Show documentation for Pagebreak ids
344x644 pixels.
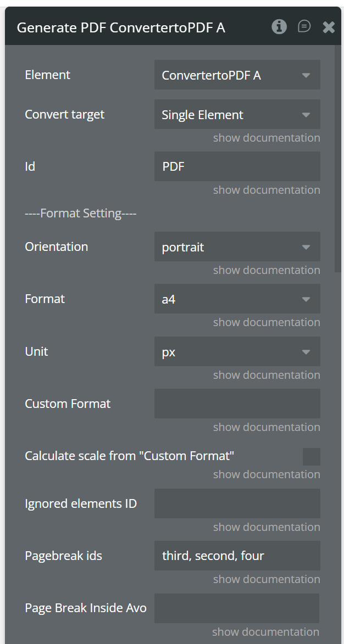(x=267, y=579)
